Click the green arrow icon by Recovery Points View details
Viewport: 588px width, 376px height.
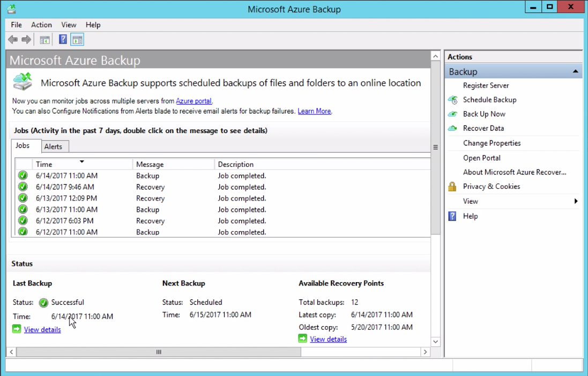click(x=303, y=338)
